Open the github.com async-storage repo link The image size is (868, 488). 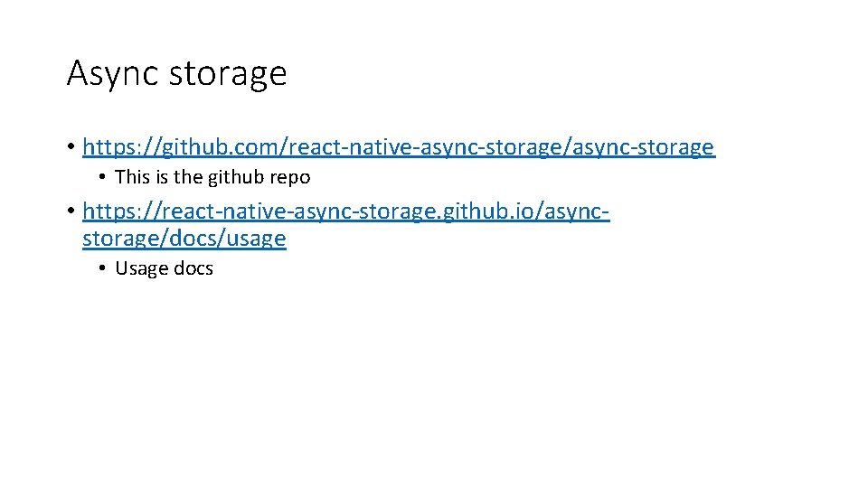click(x=398, y=147)
